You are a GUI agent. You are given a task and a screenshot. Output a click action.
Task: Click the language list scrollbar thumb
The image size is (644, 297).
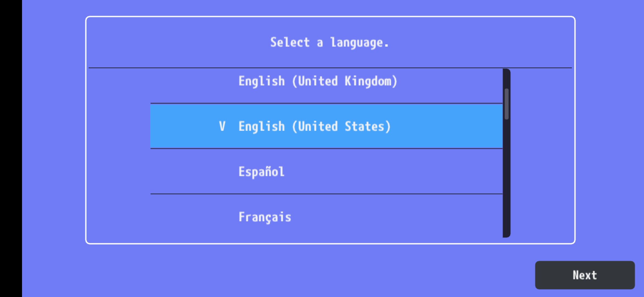pyautogui.click(x=506, y=104)
